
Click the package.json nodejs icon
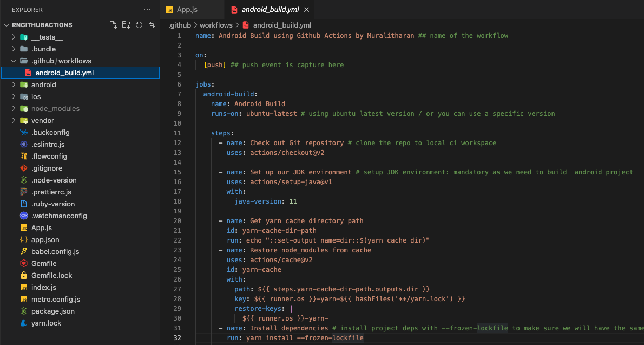click(24, 311)
